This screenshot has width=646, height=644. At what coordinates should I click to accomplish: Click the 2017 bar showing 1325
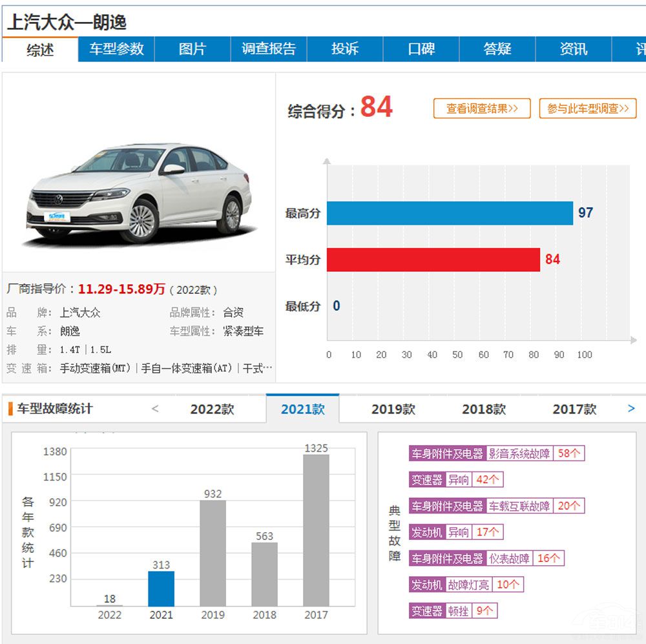[316, 530]
